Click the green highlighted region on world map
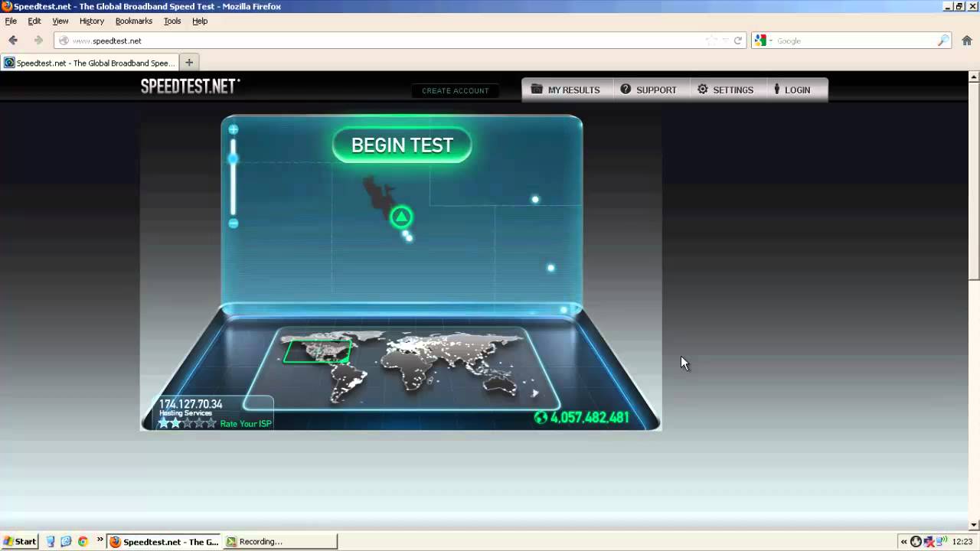The height and width of the screenshot is (551, 980). (317, 351)
